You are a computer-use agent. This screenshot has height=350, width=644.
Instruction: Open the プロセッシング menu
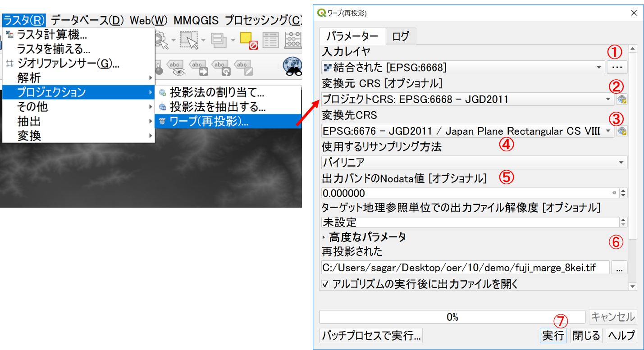point(263,20)
